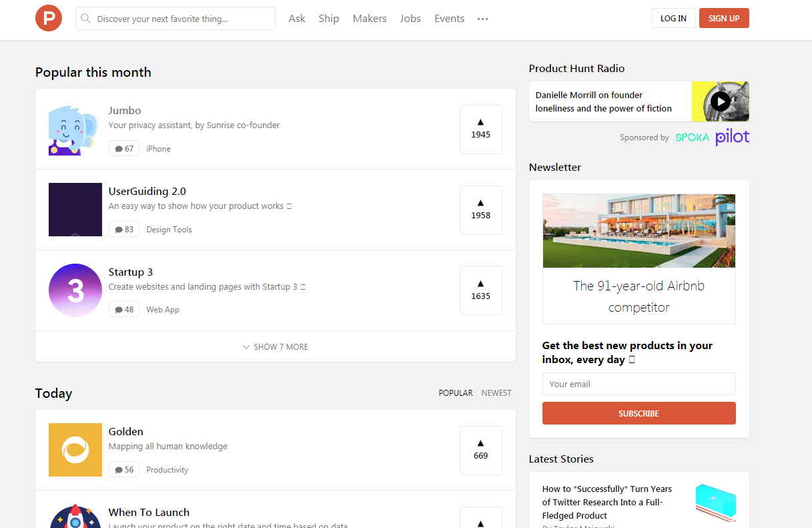Viewport: 812px width, 528px height.
Task: Open Jumbo's iPhone topic tag
Action: [159, 149]
